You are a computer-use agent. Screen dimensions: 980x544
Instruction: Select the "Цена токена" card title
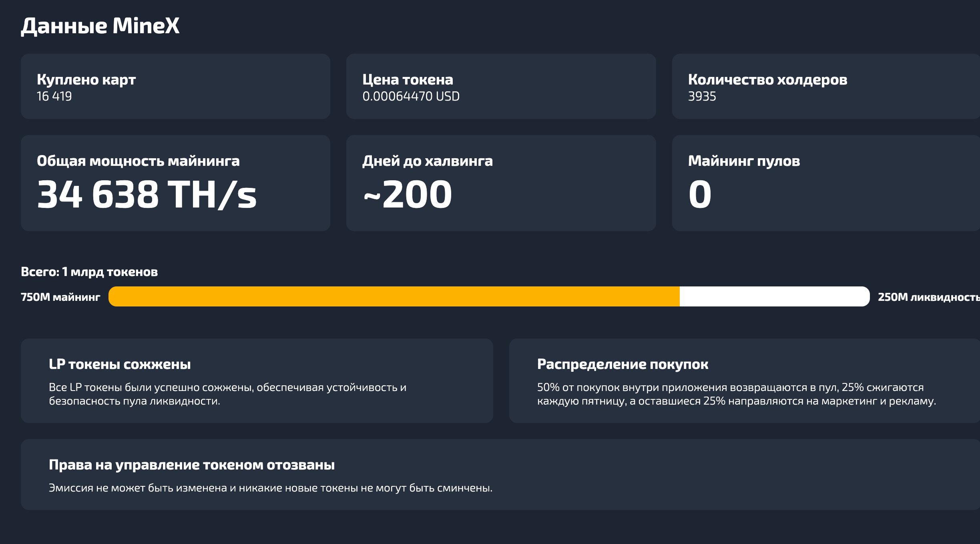click(x=408, y=79)
